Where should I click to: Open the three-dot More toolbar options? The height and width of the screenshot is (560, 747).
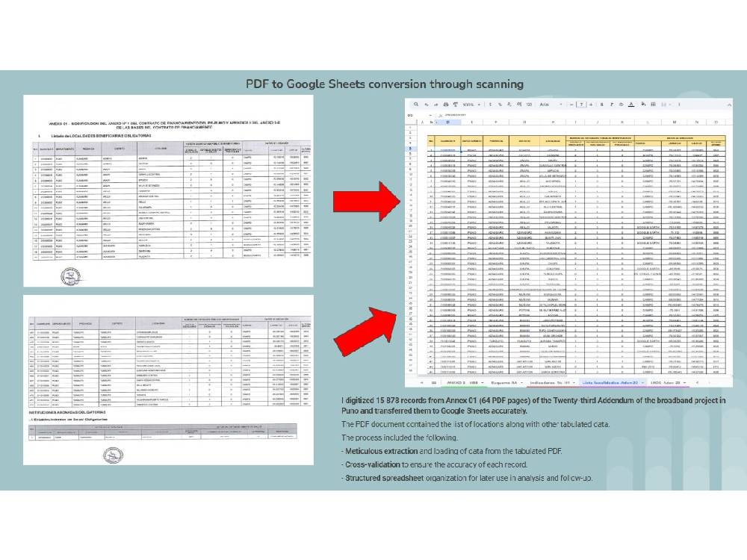click(x=679, y=105)
